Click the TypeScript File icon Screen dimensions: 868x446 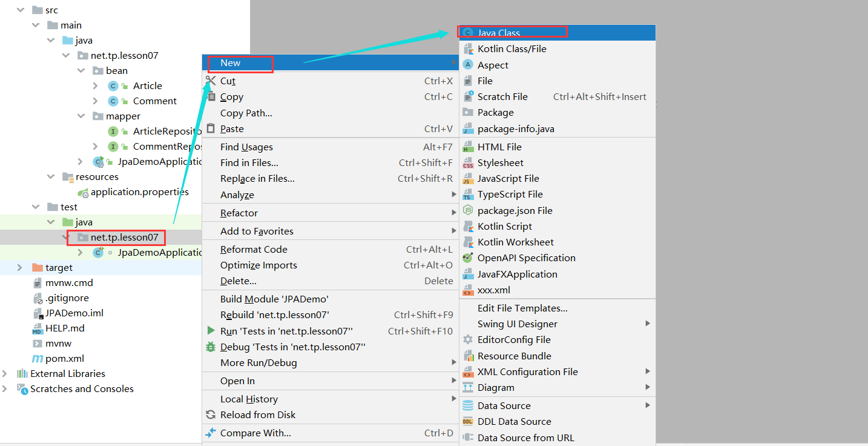468,194
